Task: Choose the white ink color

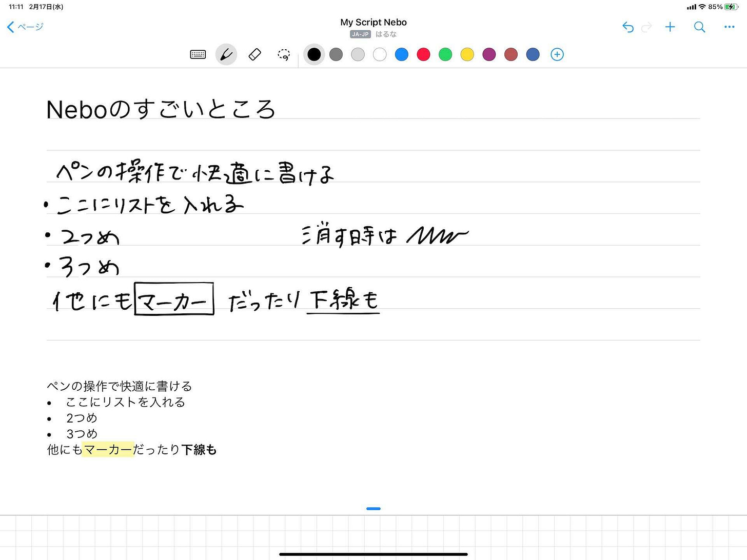Action: [380, 54]
